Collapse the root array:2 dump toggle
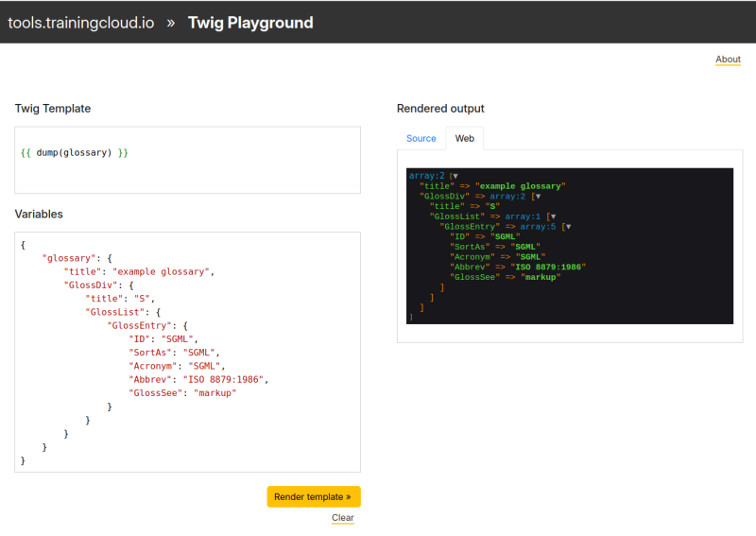This screenshot has width=756, height=536. (x=455, y=176)
